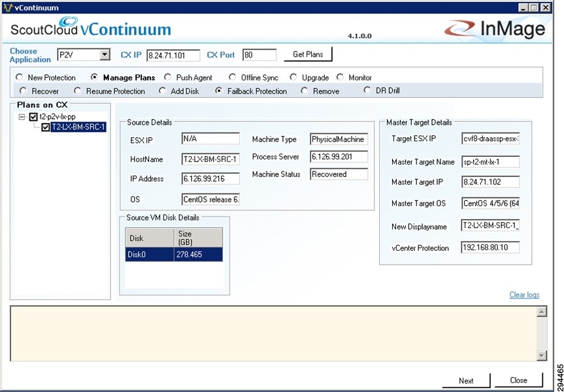Close the vContinuum window
The height and width of the screenshot is (392, 564).
click(546, 8)
